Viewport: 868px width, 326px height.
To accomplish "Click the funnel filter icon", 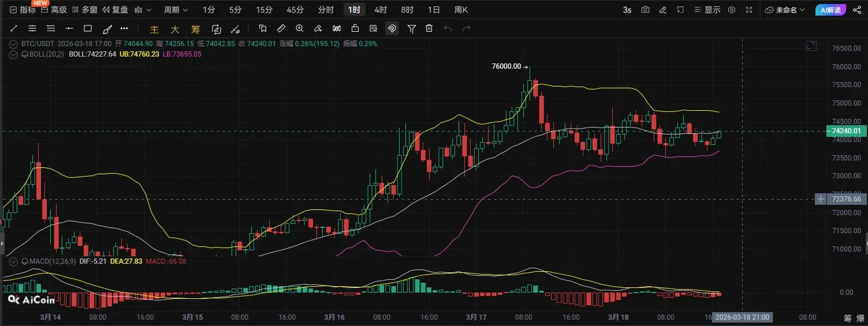I will pyautogui.click(x=412, y=28).
